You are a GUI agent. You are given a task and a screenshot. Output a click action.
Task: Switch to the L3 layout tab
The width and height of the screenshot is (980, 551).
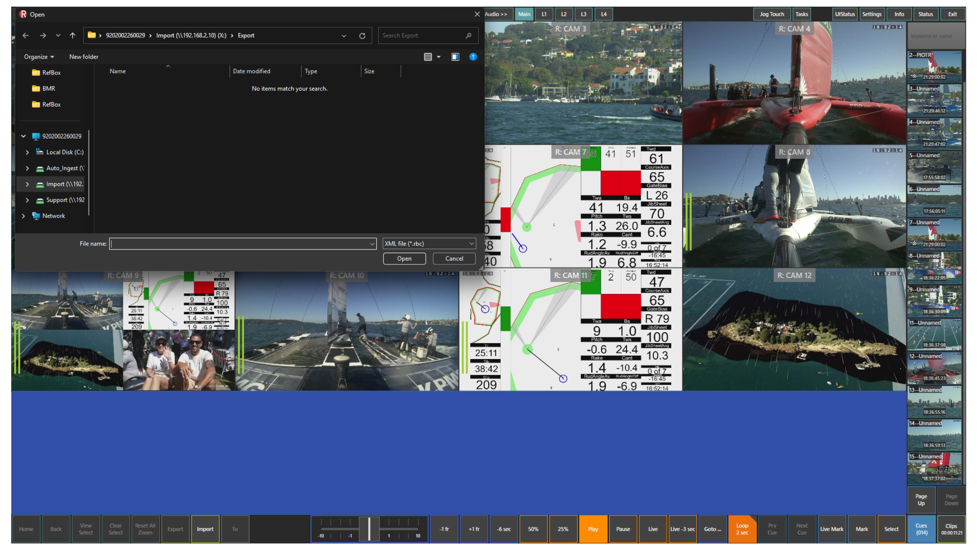(584, 14)
